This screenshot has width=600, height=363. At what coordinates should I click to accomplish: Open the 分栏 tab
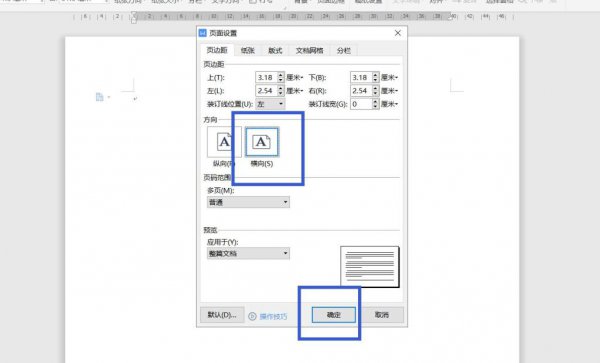[x=343, y=50]
